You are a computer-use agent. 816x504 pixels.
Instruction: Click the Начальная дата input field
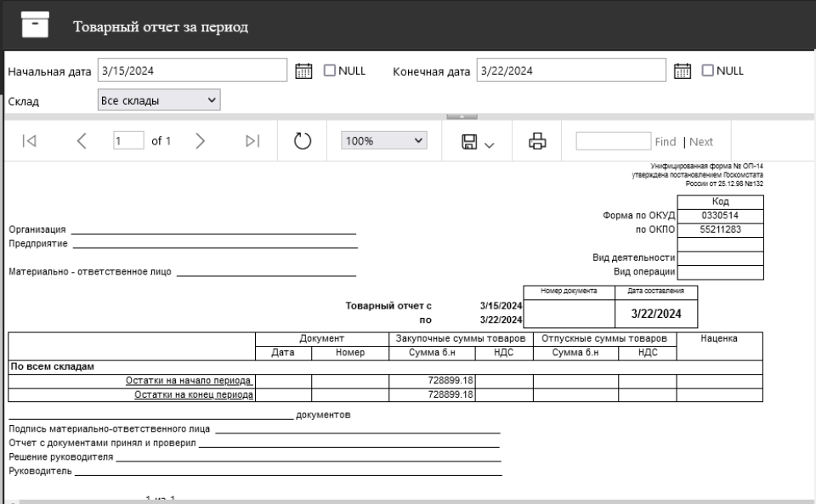192,71
